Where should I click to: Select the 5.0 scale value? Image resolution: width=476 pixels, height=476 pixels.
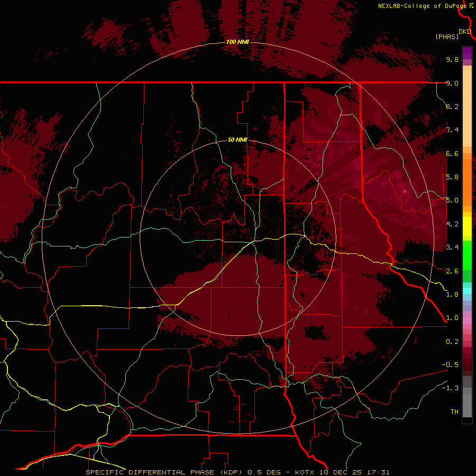[452, 200]
